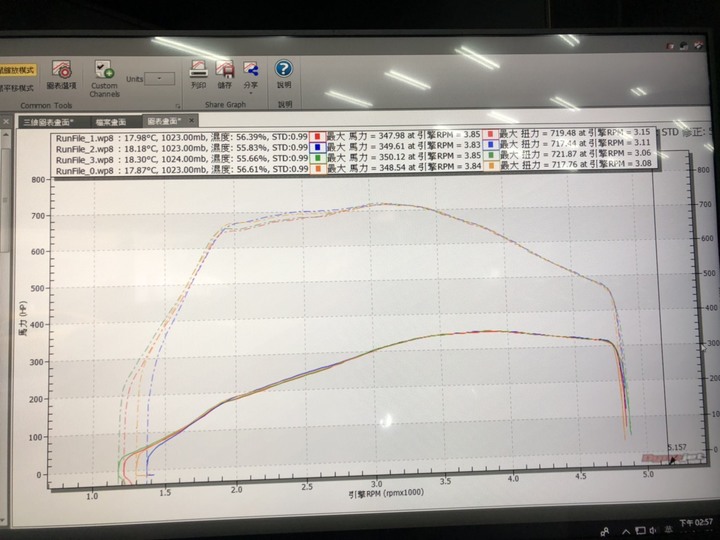
Task: Click the first red icon in the top-right window corner
Action: click(x=670, y=46)
